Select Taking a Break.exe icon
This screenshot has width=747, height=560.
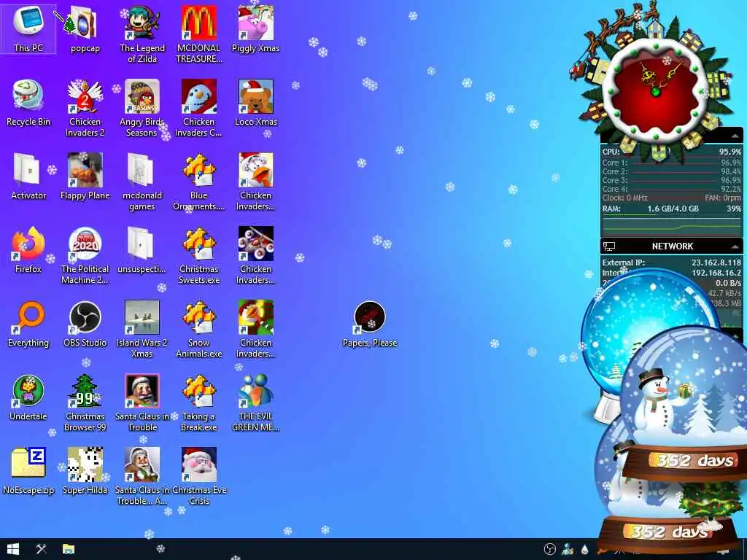click(x=198, y=402)
